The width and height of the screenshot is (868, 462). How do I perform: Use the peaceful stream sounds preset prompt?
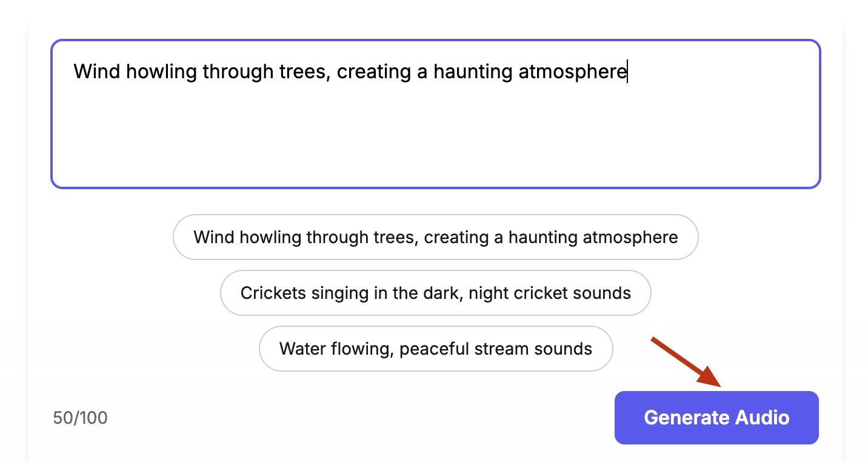[x=435, y=349]
